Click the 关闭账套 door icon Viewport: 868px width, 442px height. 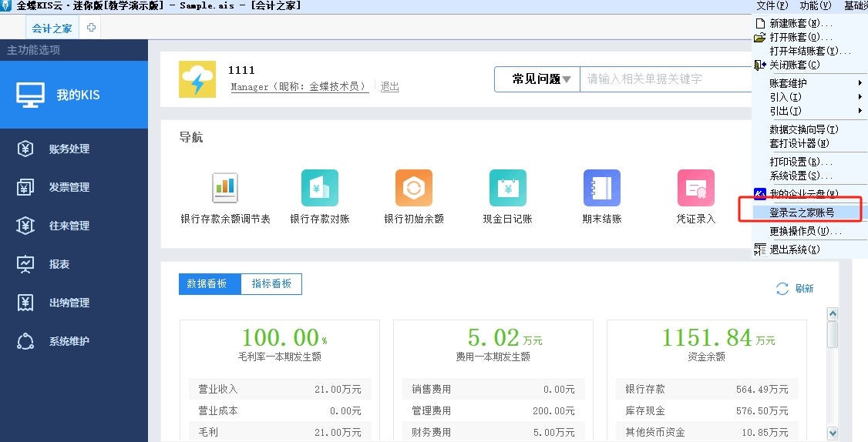pyautogui.click(x=760, y=65)
